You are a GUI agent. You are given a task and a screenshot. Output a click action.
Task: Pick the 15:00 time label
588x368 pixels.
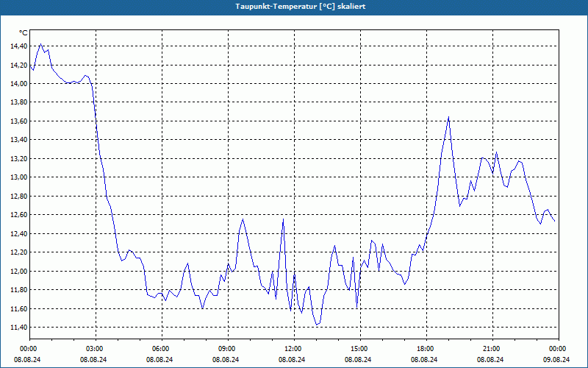point(359,349)
